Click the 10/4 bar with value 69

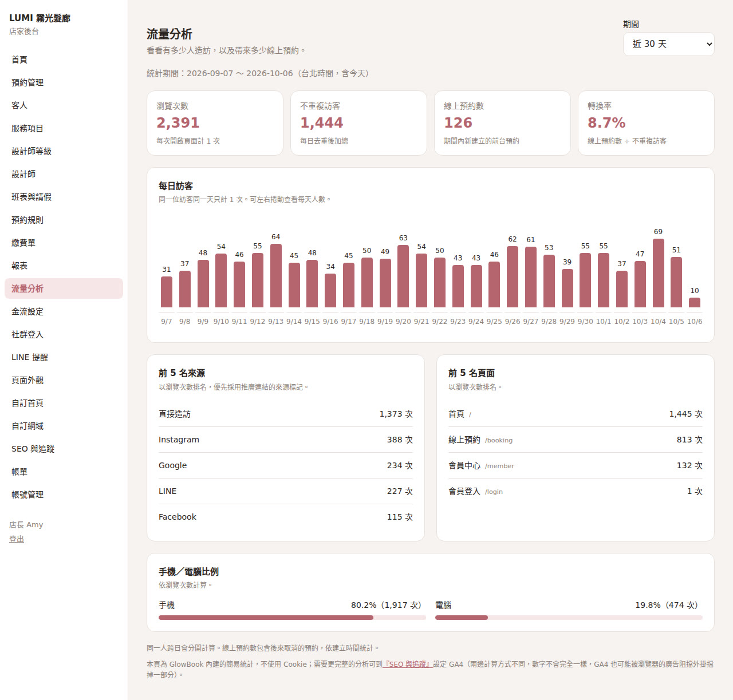(x=659, y=273)
